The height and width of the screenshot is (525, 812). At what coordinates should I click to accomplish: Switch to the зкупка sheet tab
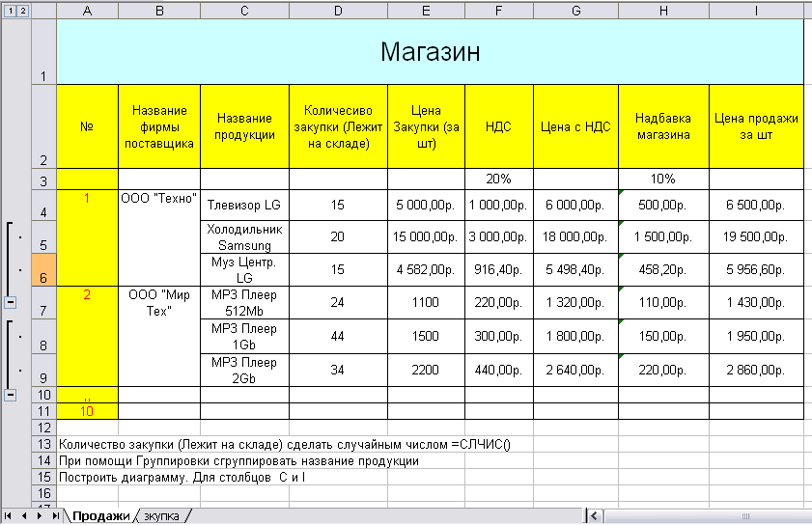161,516
